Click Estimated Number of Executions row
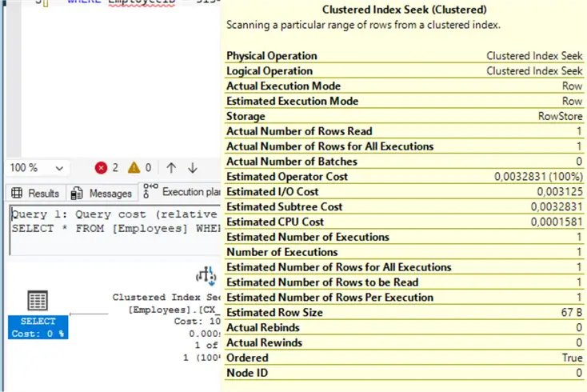This screenshot has width=587, height=392. click(405, 237)
